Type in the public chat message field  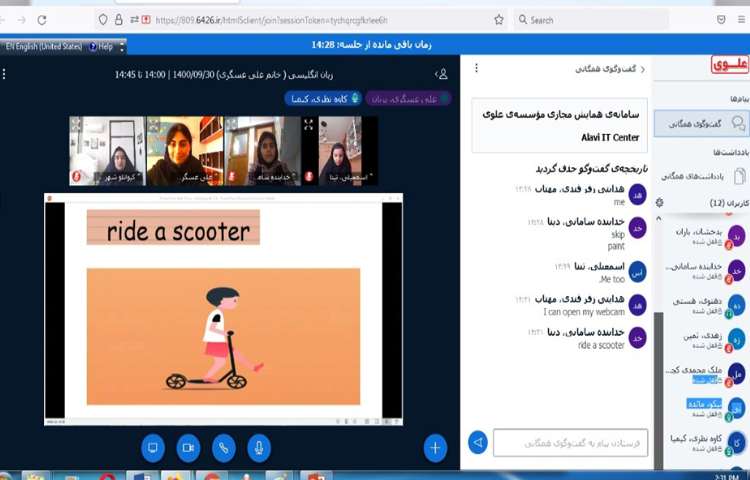pyautogui.click(x=570, y=442)
